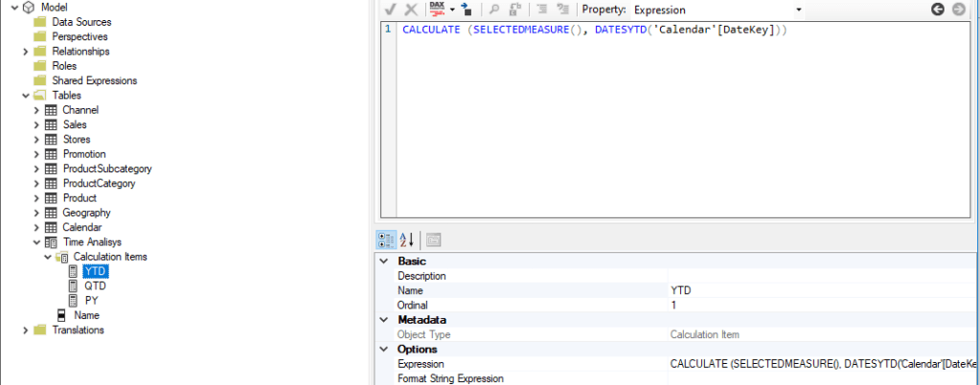Click the navigate back arrow icon

938,10
